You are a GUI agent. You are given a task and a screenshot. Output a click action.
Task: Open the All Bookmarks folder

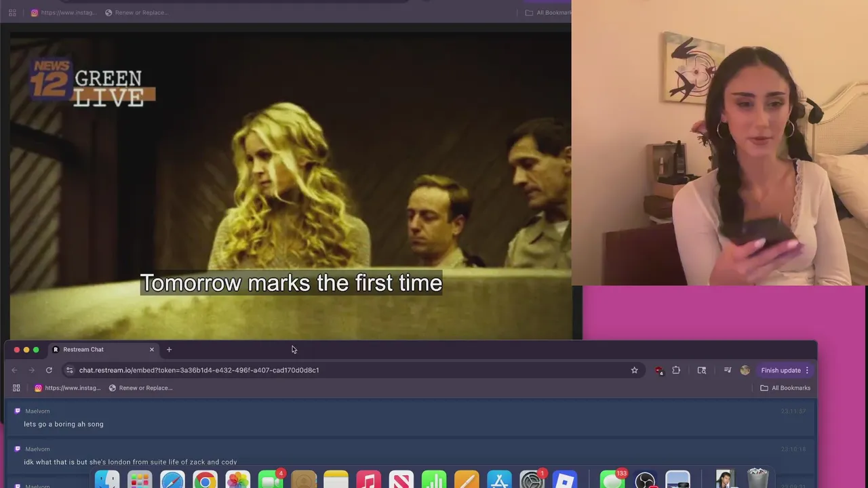pos(785,388)
